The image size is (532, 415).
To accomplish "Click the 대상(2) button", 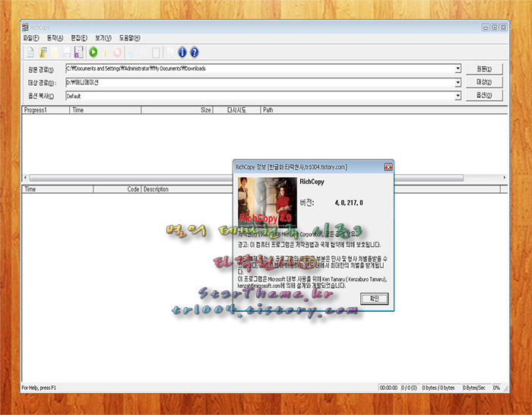I will tap(484, 82).
